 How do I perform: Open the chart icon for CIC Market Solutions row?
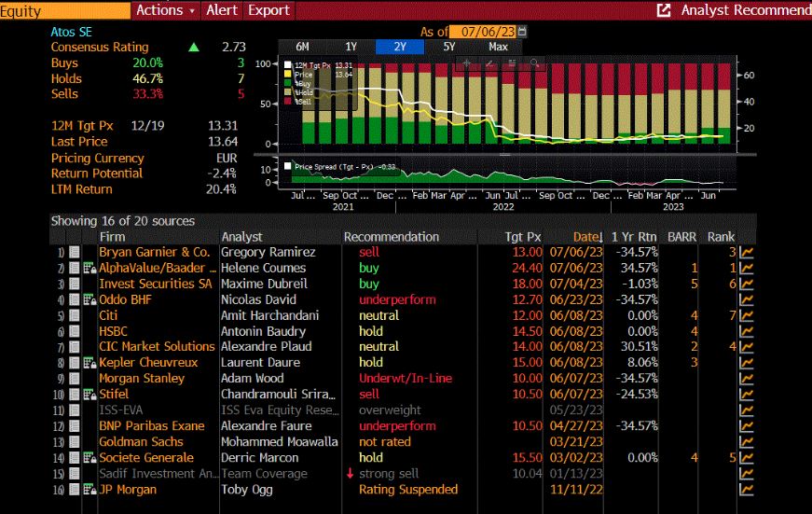[x=746, y=347]
